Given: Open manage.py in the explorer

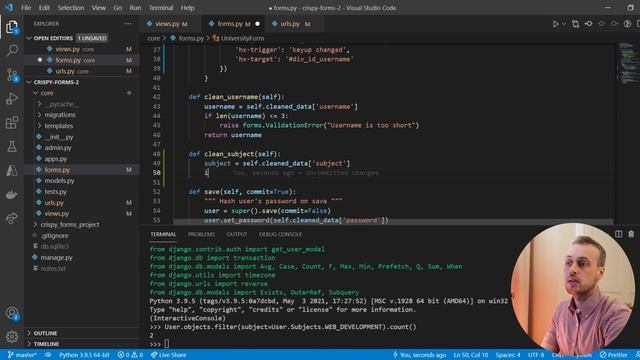Looking at the screenshot, I should coord(82,258).
